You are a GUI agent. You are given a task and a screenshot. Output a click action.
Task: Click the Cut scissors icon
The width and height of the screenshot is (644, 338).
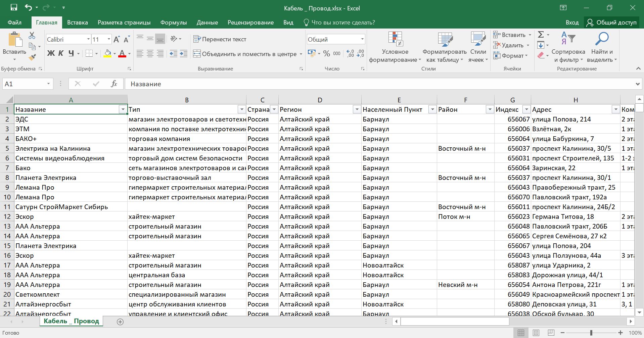(x=32, y=35)
